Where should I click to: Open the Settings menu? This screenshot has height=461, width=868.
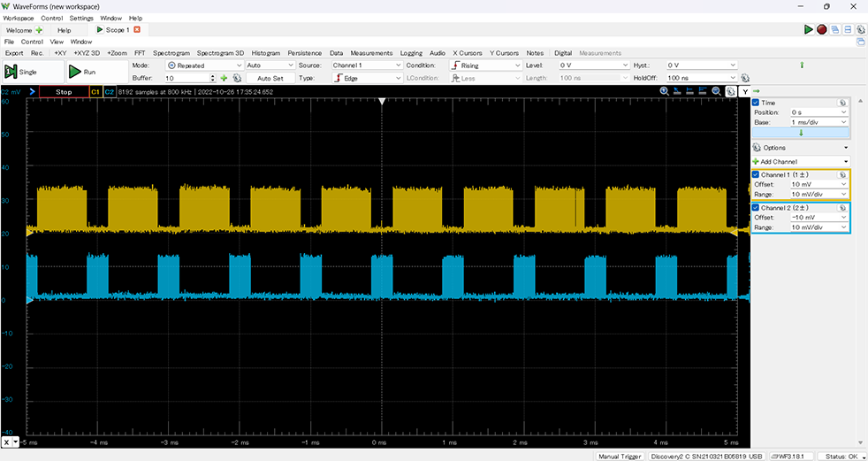point(81,19)
